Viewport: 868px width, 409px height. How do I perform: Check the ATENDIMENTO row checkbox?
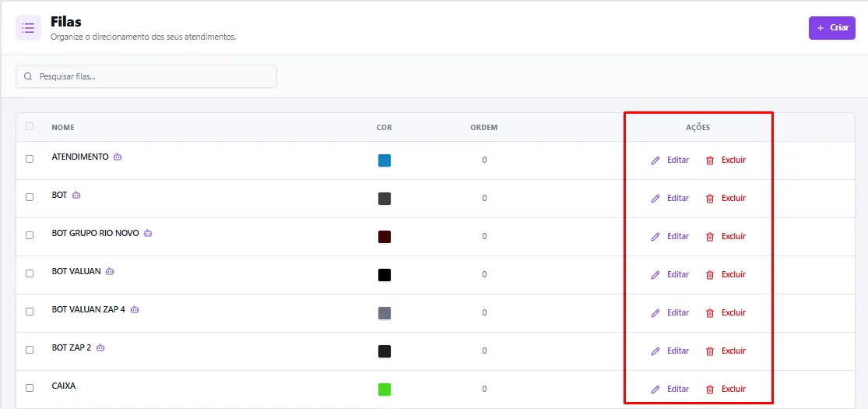pyautogui.click(x=30, y=159)
